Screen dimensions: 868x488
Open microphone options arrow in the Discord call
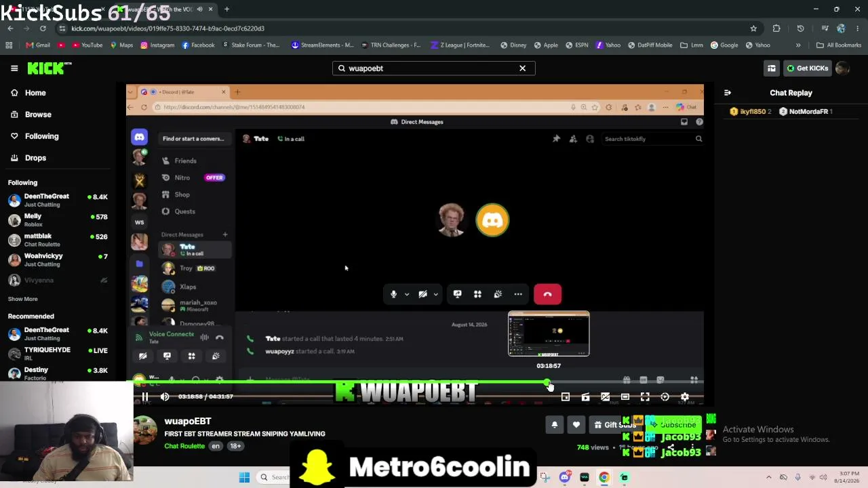[407, 294]
